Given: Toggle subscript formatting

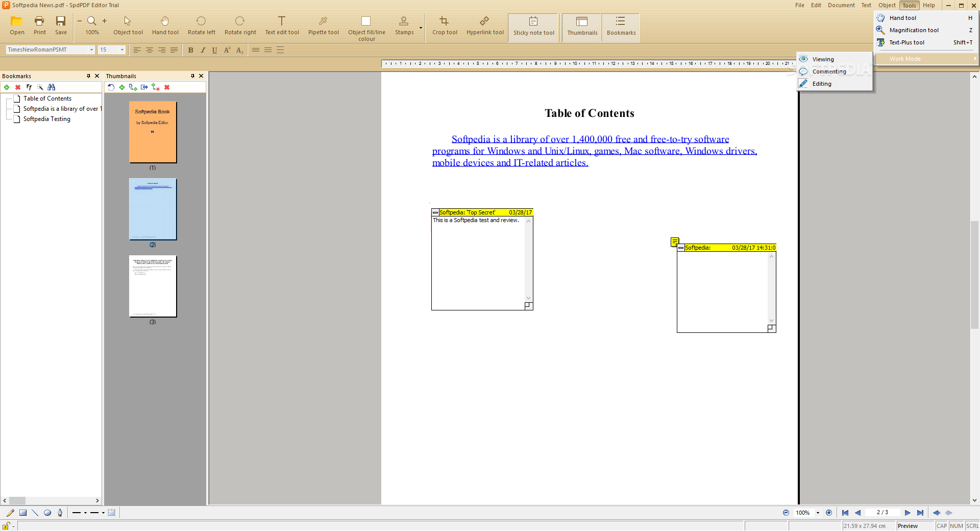Looking at the screenshot, I should [x=239, y=50].
